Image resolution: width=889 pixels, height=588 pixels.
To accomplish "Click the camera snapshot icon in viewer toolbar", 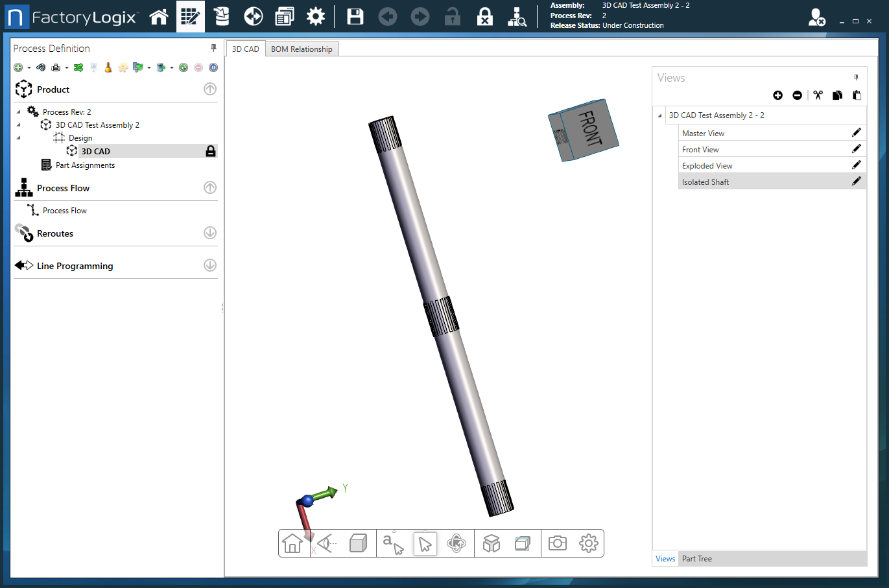I will coord(557,543).
